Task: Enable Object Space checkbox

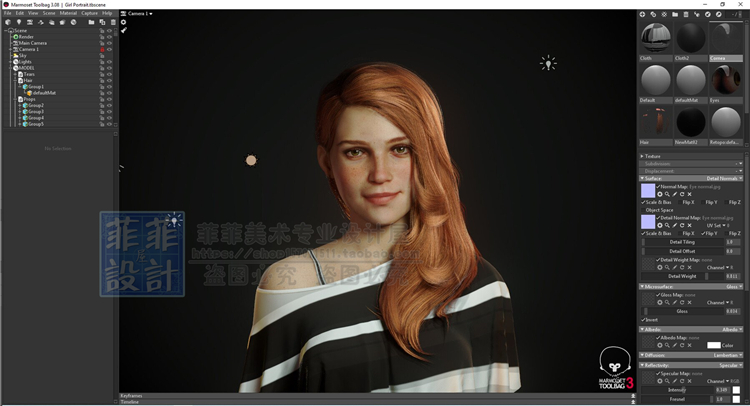Action: [x=643, y=210]
